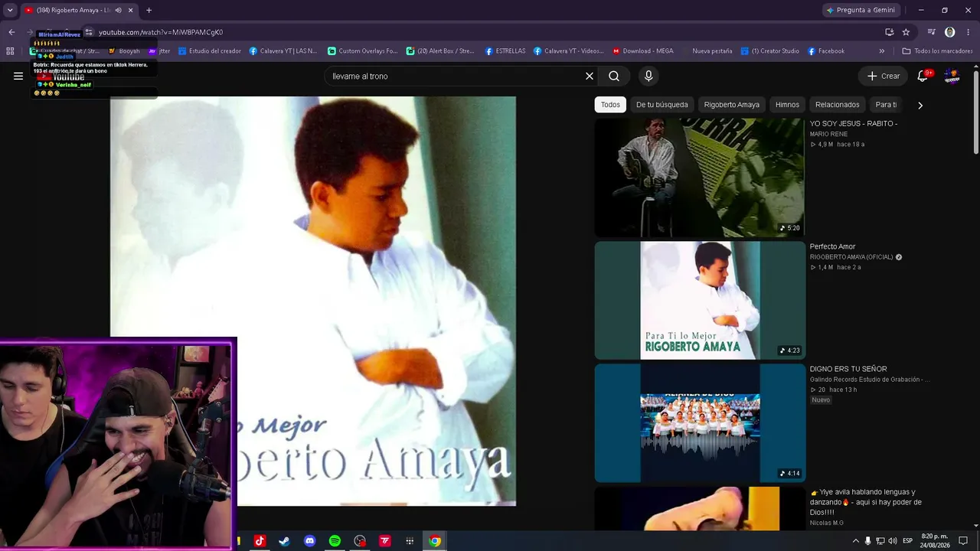Open the Download - MEGA bookmark
This screenshot has width=980, height=551.
click(x=643, y=51)
